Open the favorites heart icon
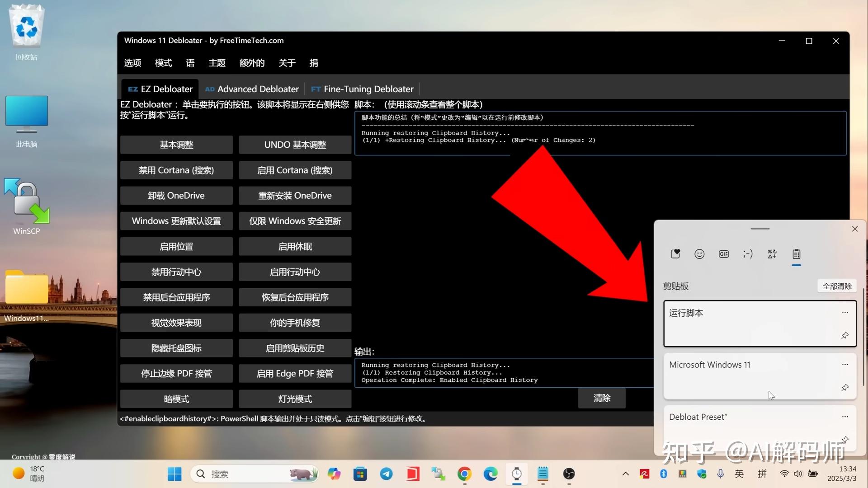 (675, 254)
